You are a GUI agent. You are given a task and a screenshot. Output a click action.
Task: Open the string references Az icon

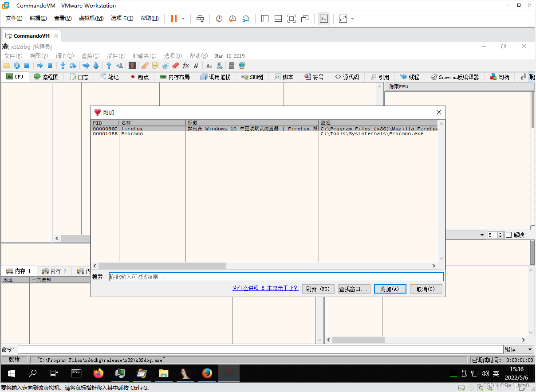pos(209,66)
